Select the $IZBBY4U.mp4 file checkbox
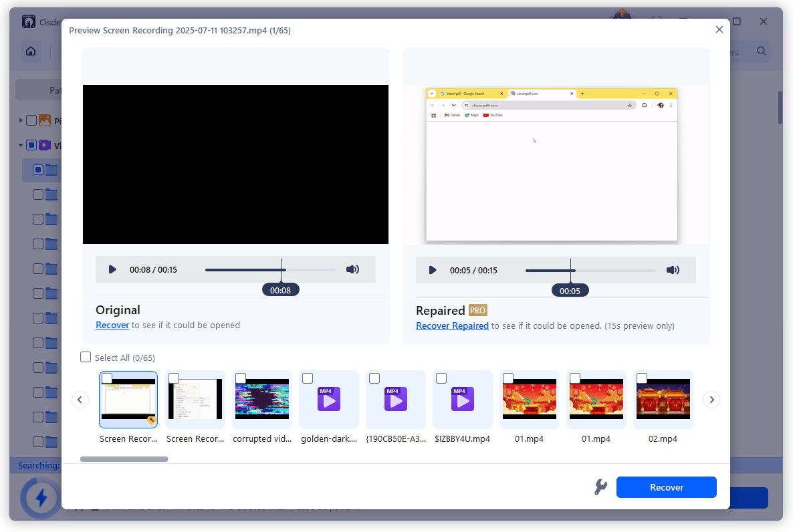This screenshot has width=793, height=532. click(441, 378)
